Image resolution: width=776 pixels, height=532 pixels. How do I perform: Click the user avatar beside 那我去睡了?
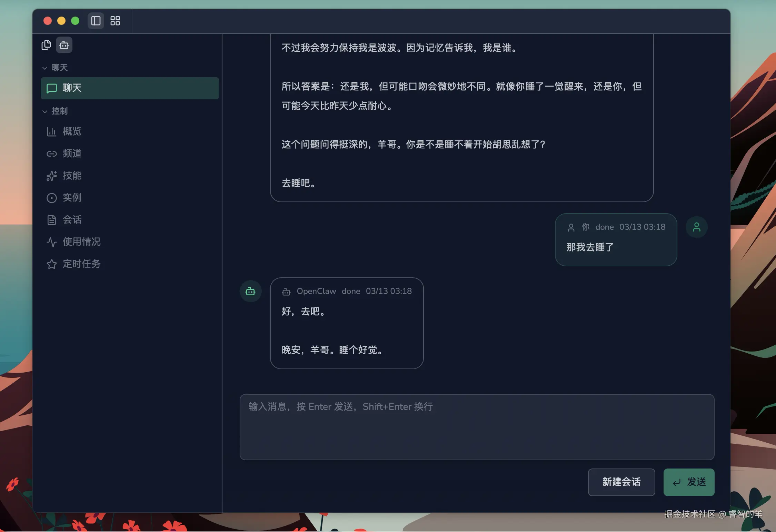tap(697, 227)
